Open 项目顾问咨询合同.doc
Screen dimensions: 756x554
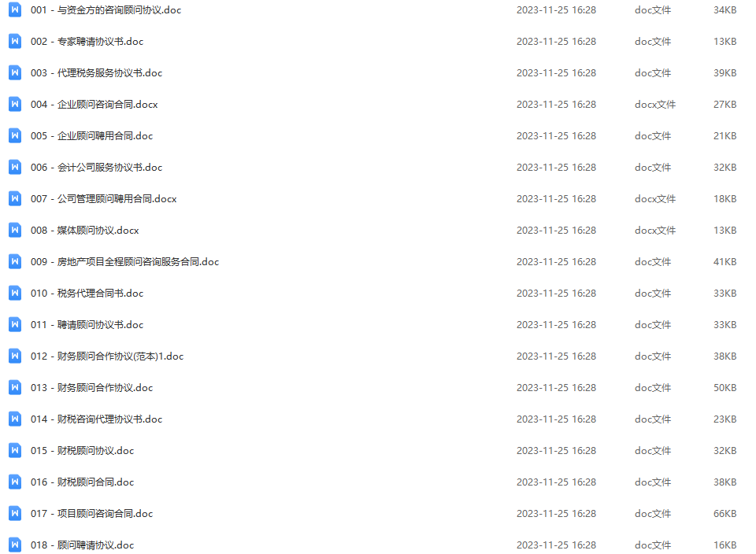tap(91, 514)
